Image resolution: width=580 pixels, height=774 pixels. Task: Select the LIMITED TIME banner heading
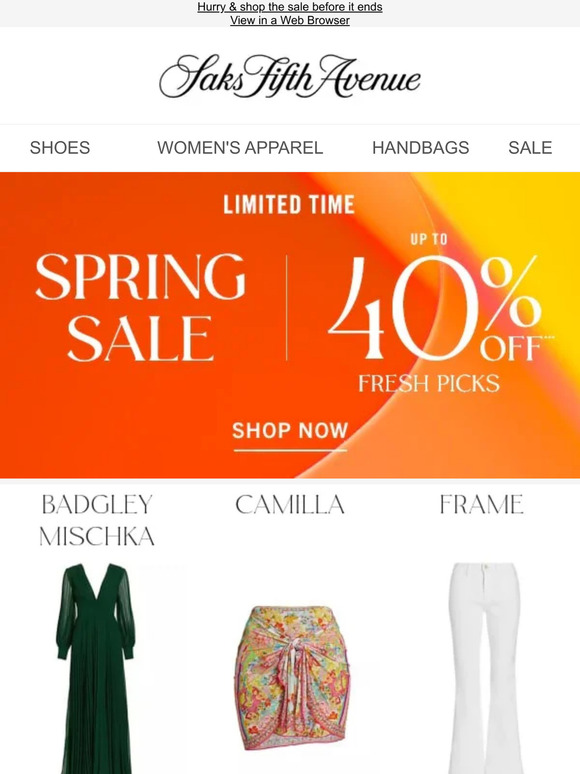(x=289, y=205)
